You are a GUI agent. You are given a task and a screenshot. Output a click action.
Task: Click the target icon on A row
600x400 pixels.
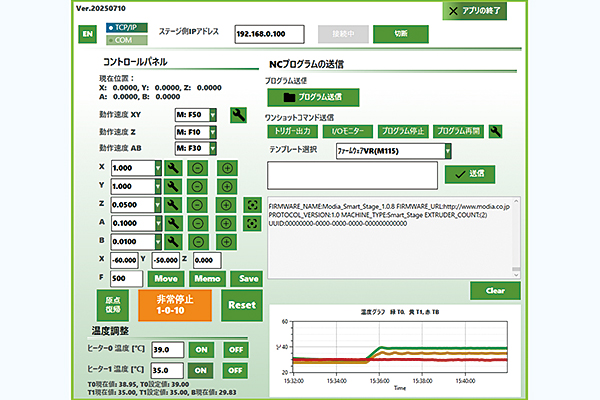pos(252,223)
